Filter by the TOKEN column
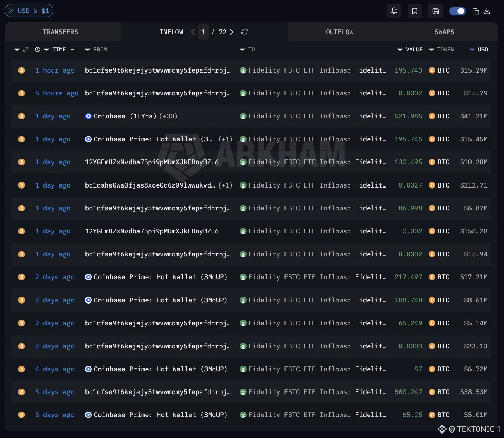This screenshot has width=504, height=438. tap(432, 50)
